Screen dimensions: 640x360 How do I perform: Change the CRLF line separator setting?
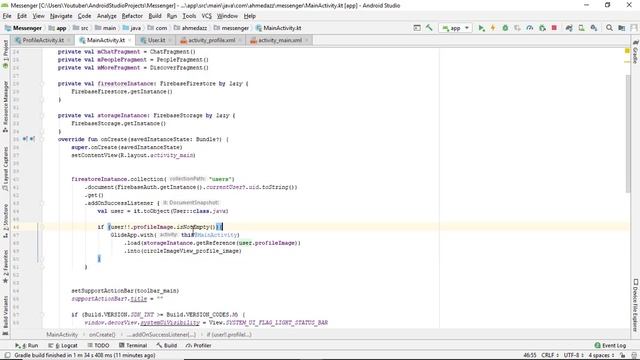pos(549,355)
